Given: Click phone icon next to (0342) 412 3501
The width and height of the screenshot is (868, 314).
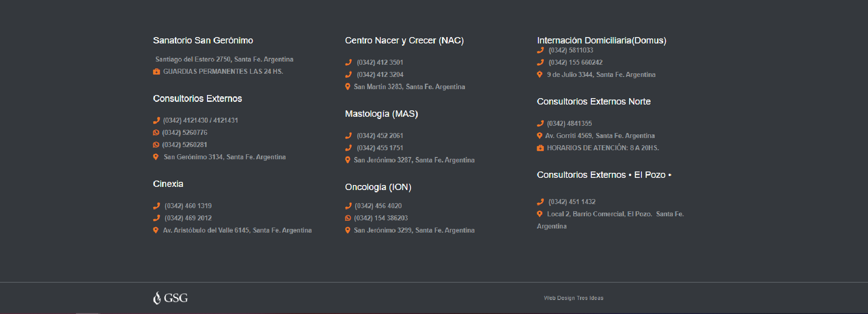Looking at the screenshot, I should click(348, 62).
